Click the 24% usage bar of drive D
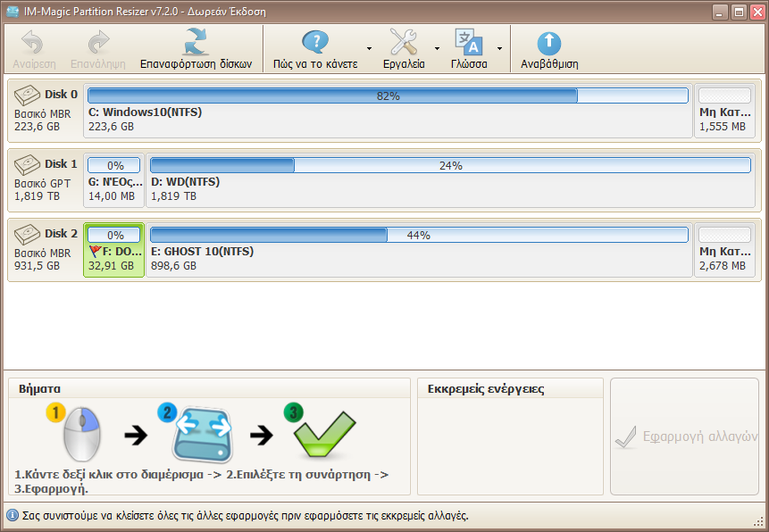Screen dimensions: 769x532 [x=450, y=165]
